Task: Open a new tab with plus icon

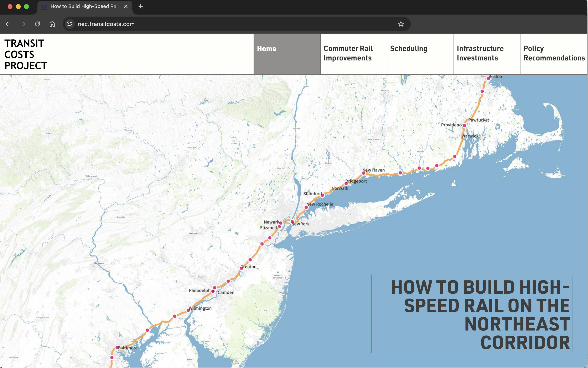Action: click(140, 7)
